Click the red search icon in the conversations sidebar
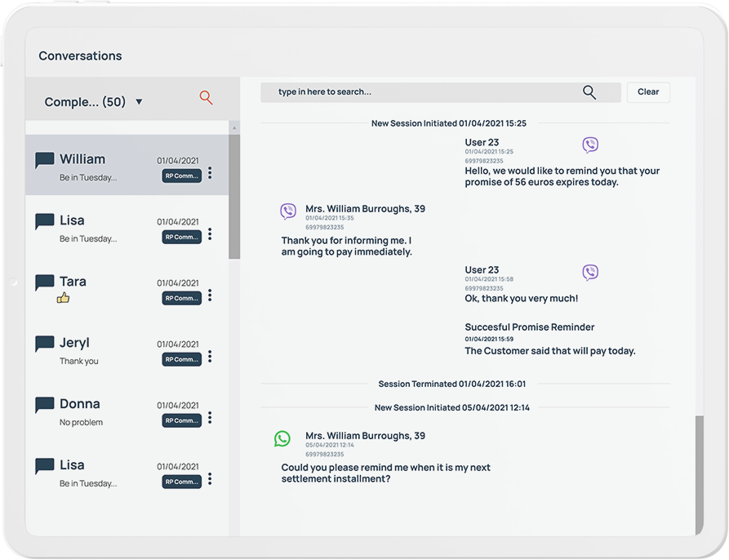 point(206,97)
